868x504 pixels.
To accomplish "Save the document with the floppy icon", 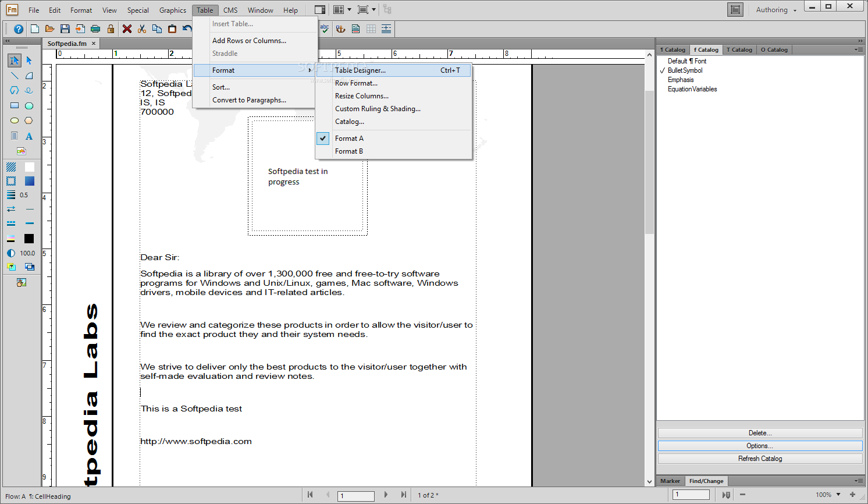I will (x=65, y=29).
